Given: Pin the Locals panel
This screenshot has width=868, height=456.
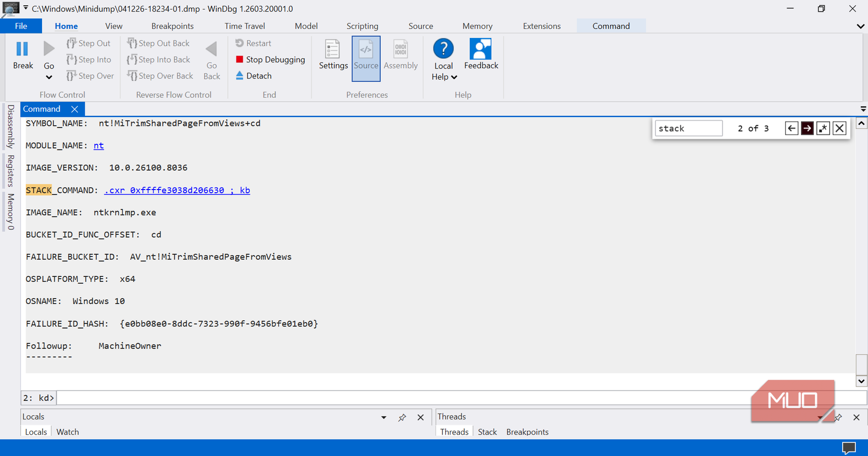Looking at the screenshot, I should [402, 418].
